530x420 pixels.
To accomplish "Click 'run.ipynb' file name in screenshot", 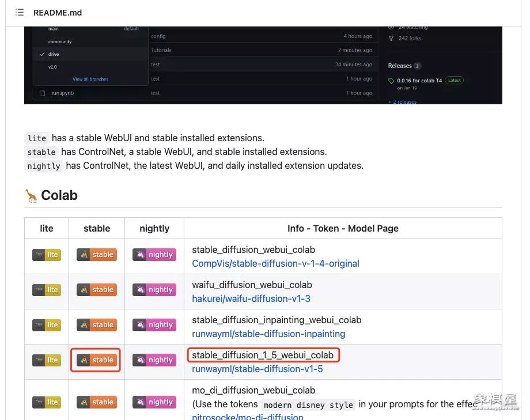I will (x=62, y=93).
